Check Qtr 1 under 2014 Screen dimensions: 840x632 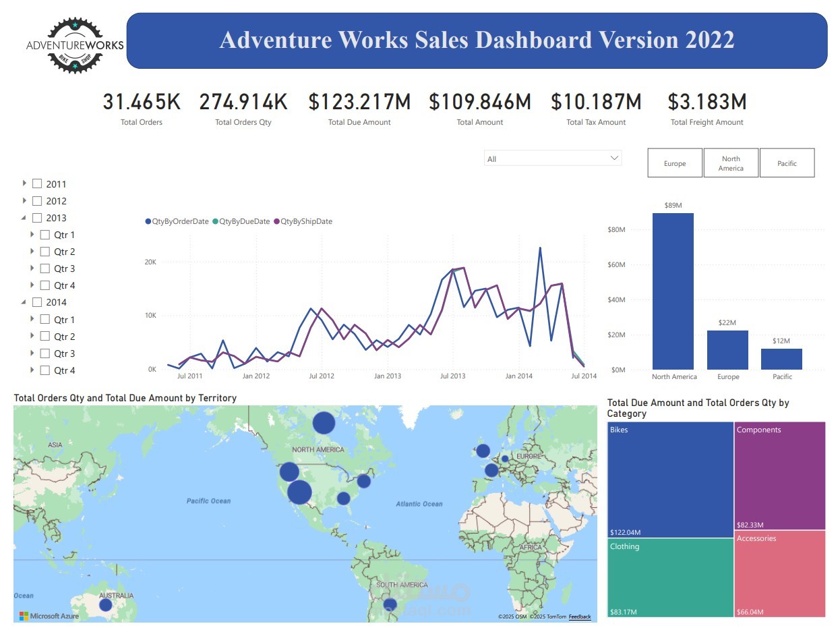pyautogui.click(x=45, y=319)
